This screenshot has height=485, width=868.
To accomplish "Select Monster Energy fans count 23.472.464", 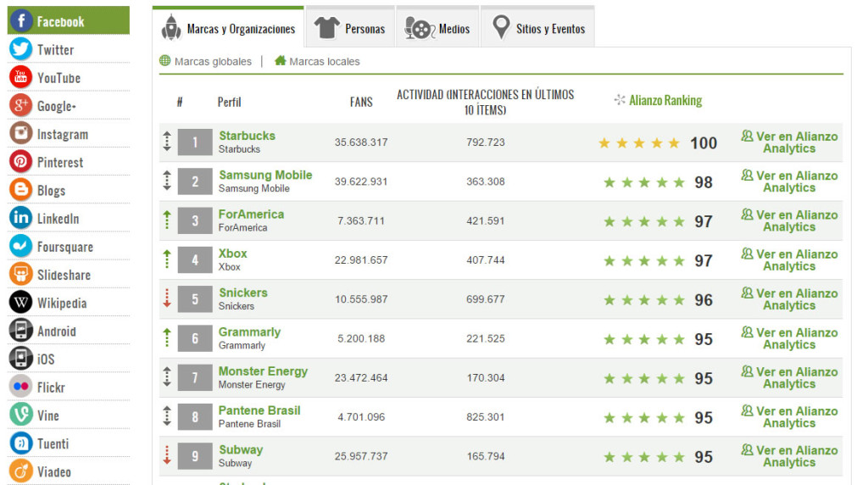I will 361,378.
